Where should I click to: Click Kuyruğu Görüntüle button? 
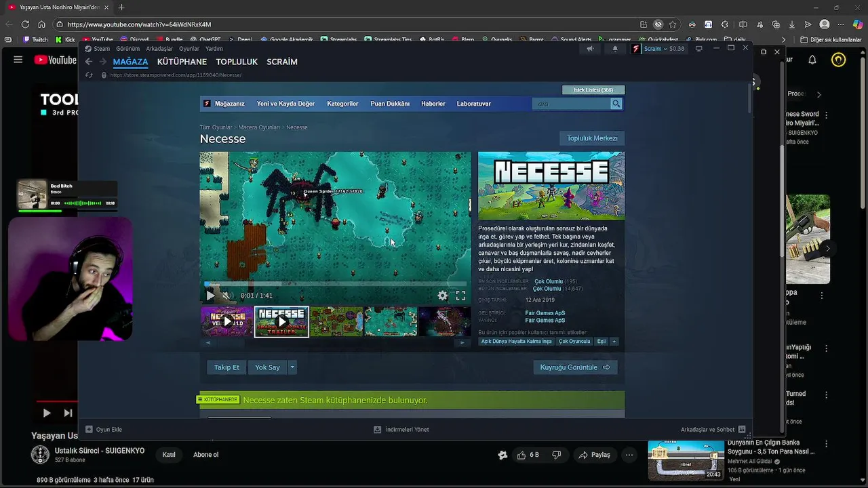click(575, 367)
